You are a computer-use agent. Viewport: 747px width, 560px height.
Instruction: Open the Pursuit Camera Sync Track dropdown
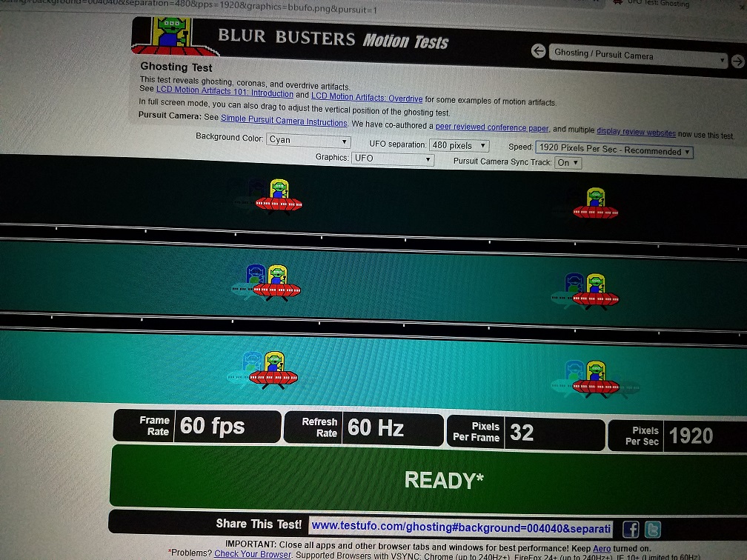[568, 163]
